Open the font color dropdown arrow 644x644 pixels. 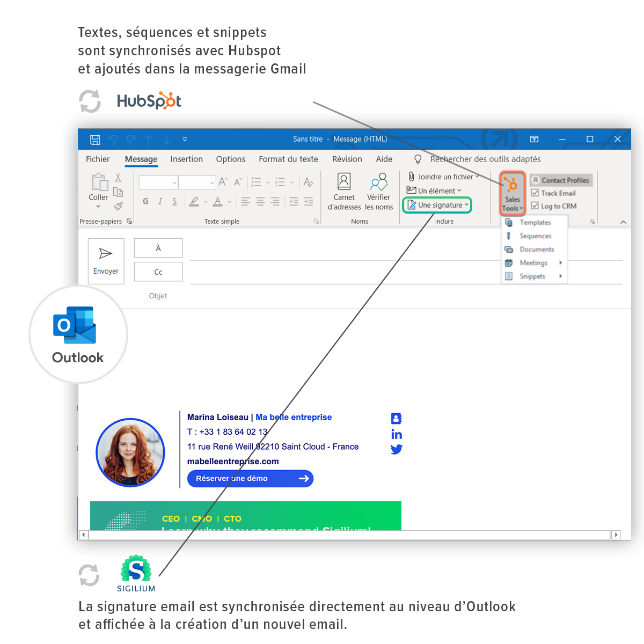pyautogui.click(x=229, y=202)
